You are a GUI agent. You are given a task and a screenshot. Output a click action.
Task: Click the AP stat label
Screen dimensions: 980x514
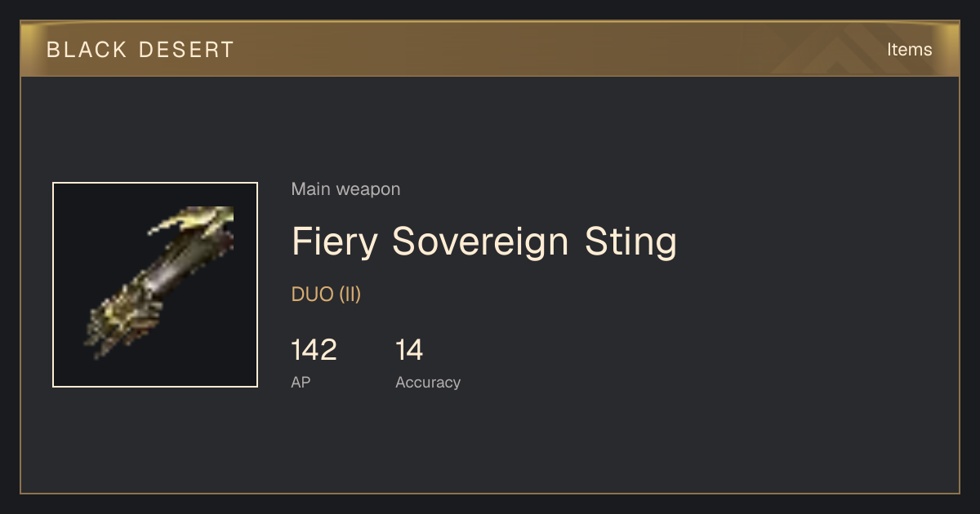(x=301, y=382)
